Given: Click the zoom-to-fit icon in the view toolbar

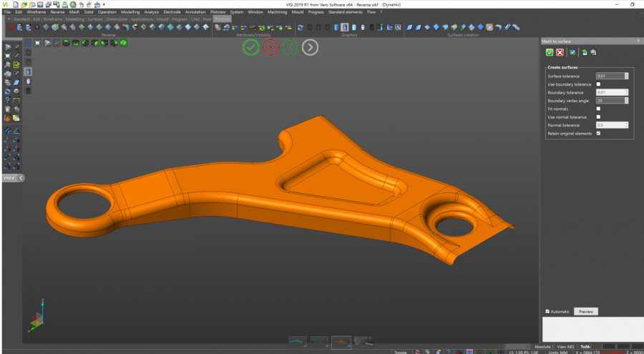Looking at the screenshot, I should [37, 43].
